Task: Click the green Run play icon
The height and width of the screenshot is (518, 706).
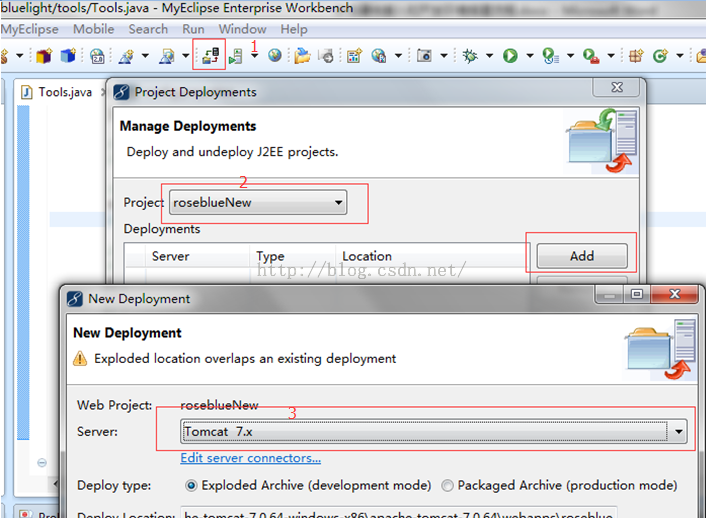Action: (510, 56)
